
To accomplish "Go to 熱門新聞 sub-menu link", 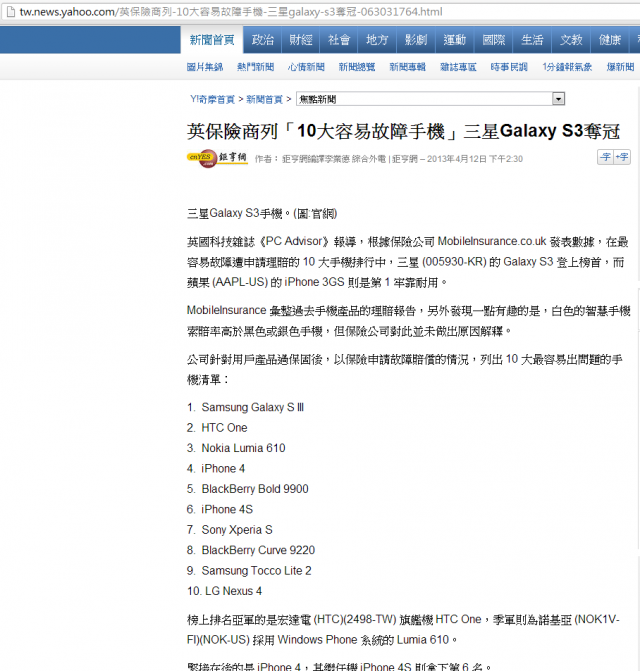I will point(255,67).
